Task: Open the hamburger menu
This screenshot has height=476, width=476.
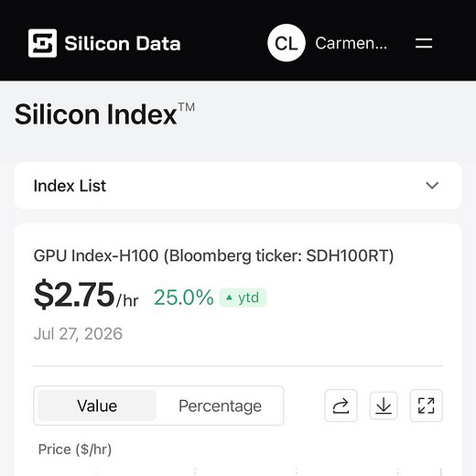Action: pos(424,43)
